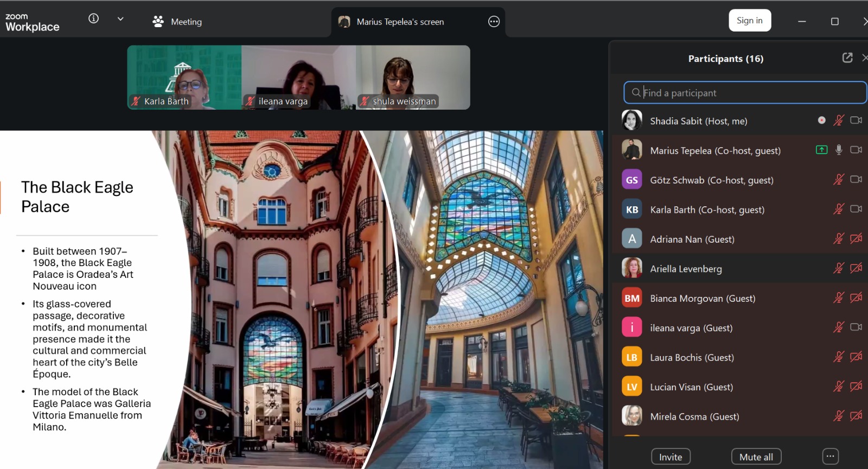Mute Marius Tepelea's microphone

click(839, 150)
